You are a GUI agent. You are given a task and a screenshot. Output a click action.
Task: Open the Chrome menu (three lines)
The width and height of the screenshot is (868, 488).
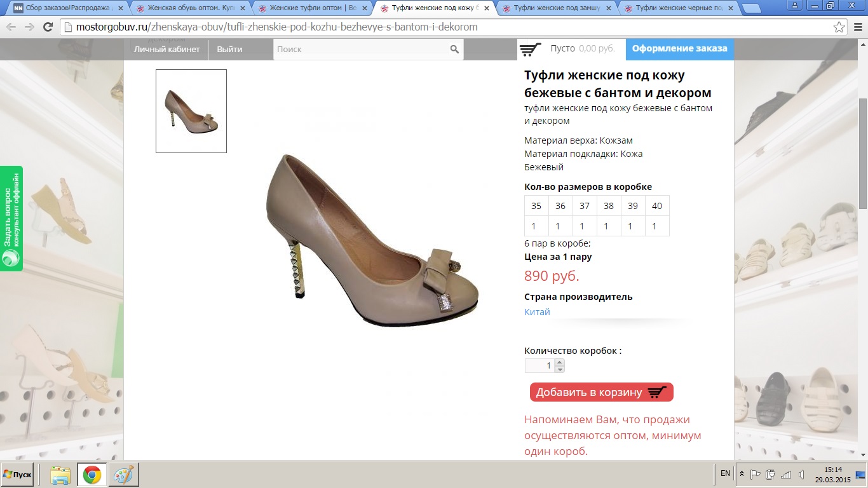(x=857, y=27)
